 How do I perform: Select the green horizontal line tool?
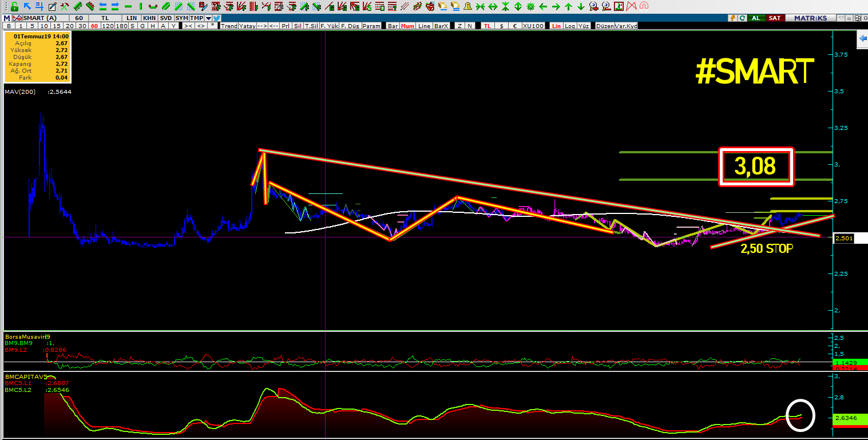click(x=128, y=6)
